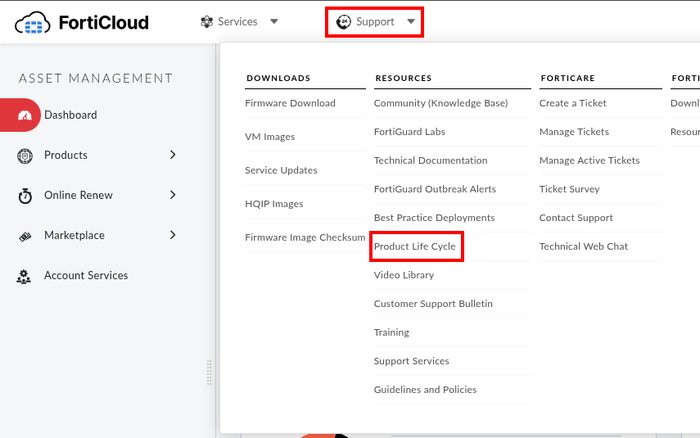Screen dimensions: 700x438
Task: Click the Dashboard gauge icon
Action: point(26,115)
